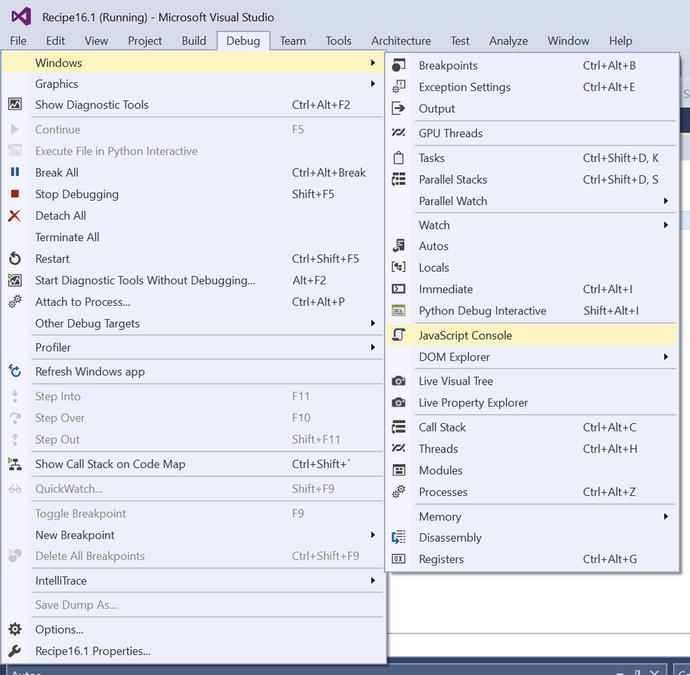Click the Exception Settings icon
The height and width of the screenshot is (675, 690).
pos(399,87)
